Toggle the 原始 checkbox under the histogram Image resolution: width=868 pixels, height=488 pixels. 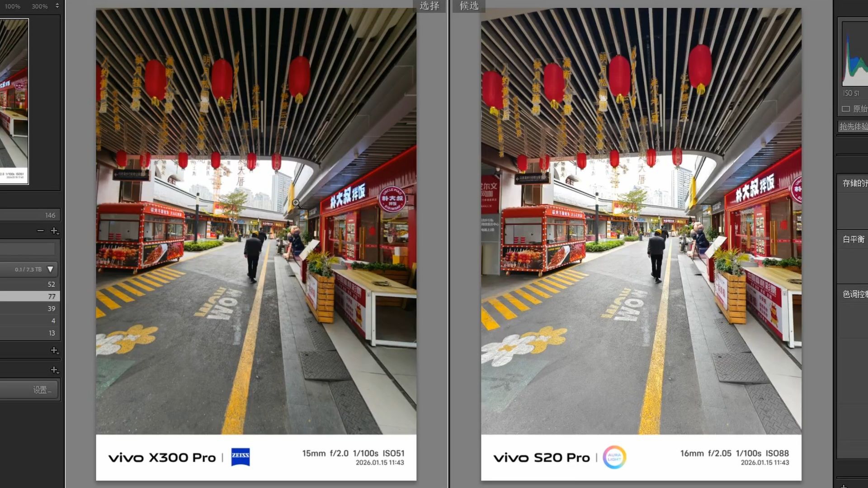coord(846,109)
